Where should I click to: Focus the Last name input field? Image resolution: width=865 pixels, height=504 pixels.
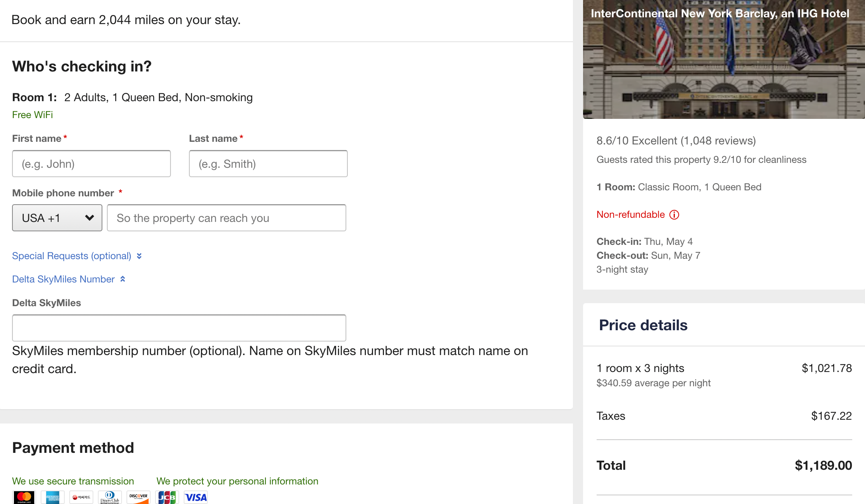268,164
